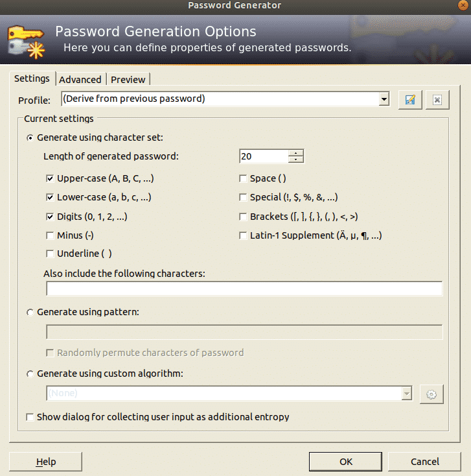This screenshot has height=476, width=471.
Task: Enable the Special (!, $, %, &, ...) checkbox
Action: click(x=244, y=197)
